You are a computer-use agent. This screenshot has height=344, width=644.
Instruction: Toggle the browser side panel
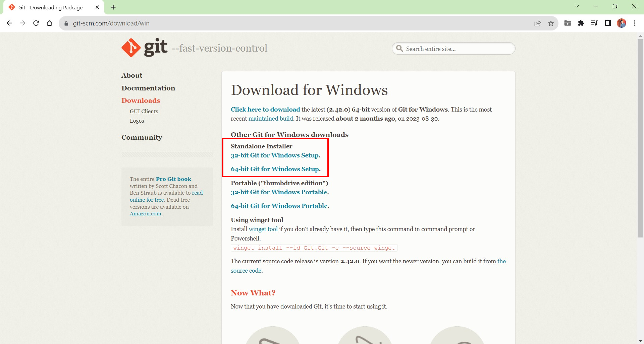[x=608, y=23]
